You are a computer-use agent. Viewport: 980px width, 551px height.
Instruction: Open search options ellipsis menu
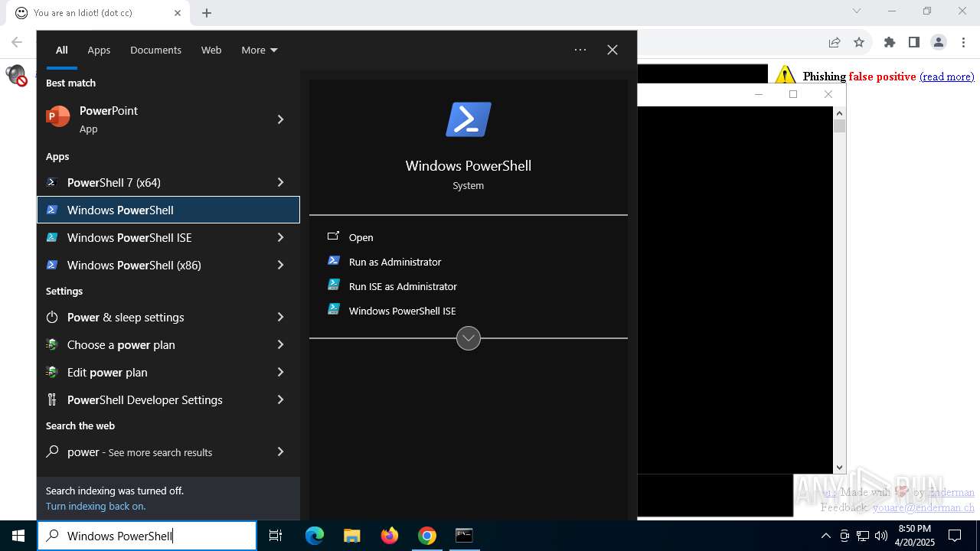(580, 50)
